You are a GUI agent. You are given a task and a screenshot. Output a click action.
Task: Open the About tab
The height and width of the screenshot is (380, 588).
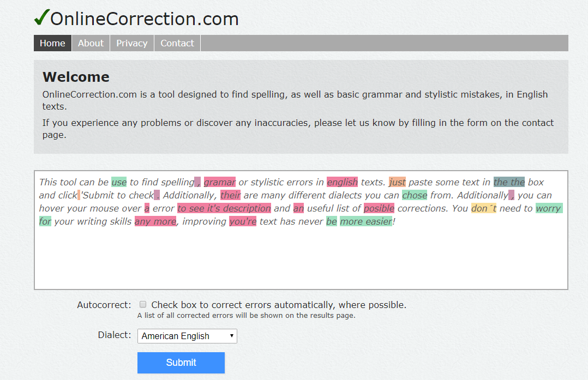pyautogui.click(x=91, y=43)
